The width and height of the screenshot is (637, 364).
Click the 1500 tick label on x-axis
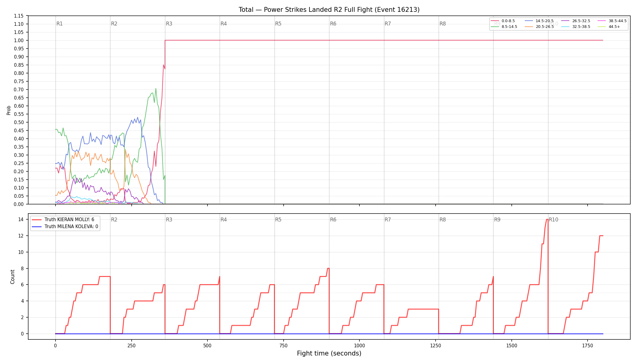(x=512, y=345)
